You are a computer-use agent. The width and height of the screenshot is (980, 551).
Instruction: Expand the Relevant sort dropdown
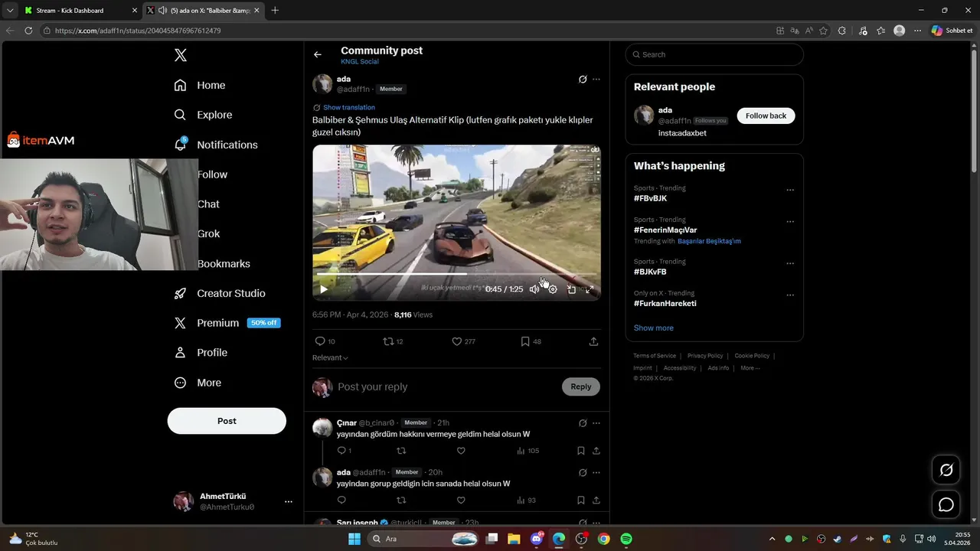330,358
